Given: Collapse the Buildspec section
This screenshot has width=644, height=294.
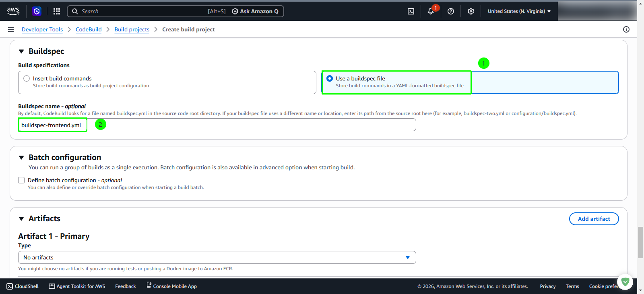Looking at the screenshot, I should pyautogui.click(x=21, y=51).
